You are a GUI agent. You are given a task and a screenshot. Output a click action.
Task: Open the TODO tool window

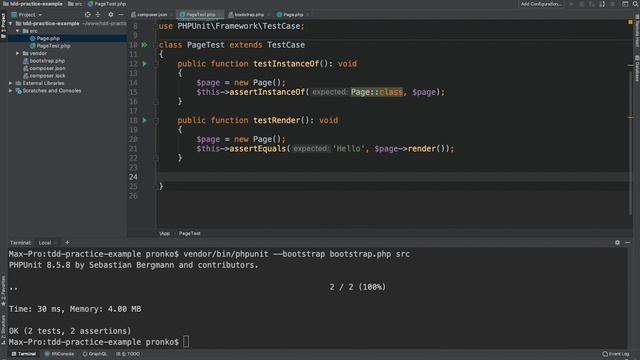(x=128, y=354)
